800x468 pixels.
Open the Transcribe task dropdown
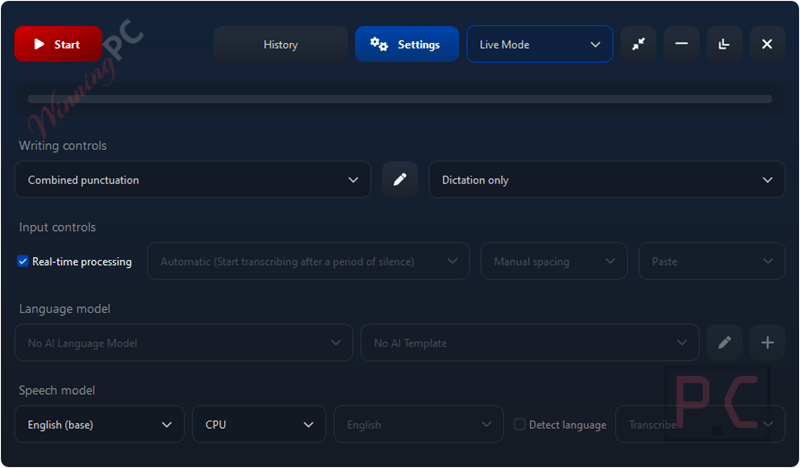click(x=700, y=425)
